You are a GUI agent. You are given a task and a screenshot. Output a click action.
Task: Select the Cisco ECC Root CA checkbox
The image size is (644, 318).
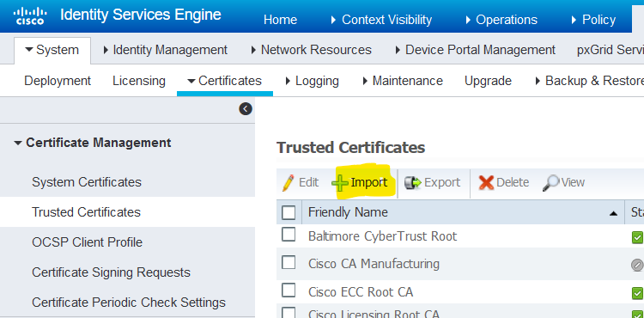pyautogui.click(x=289, y=290)
